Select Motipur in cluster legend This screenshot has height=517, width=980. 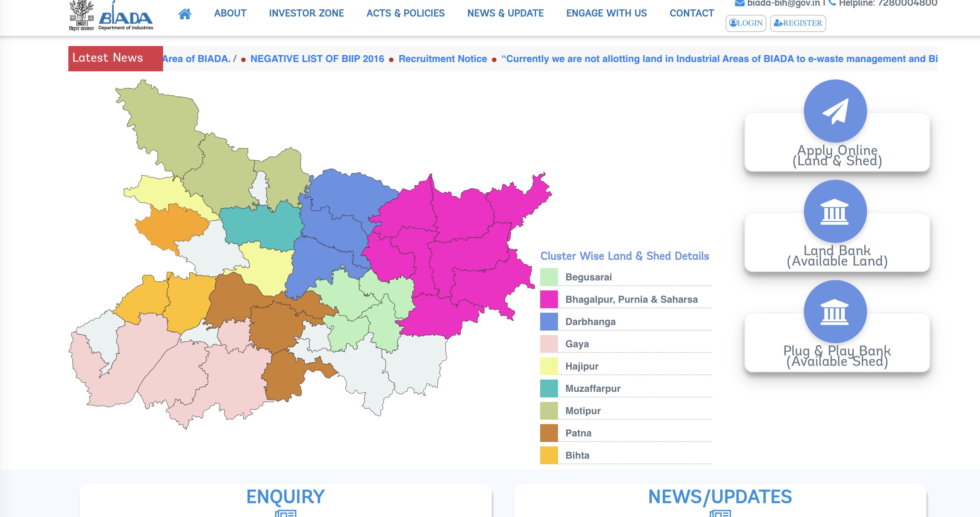[x=583, y=411]
